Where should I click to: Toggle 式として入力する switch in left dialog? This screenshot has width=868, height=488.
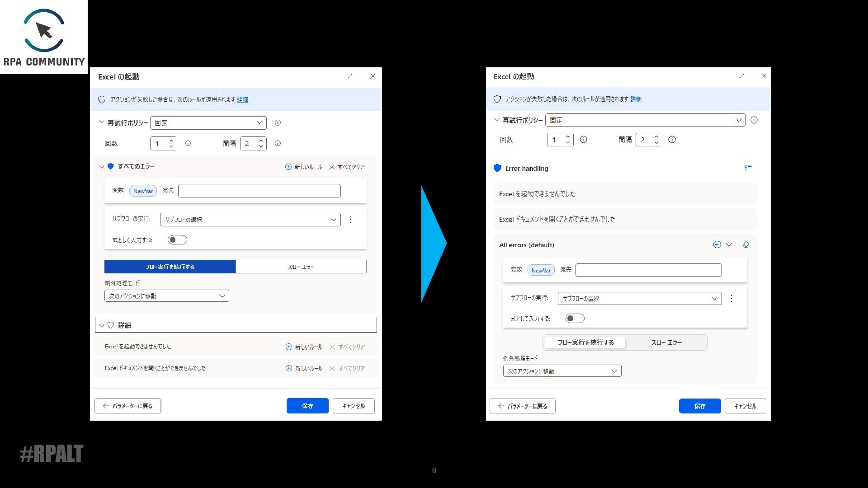pos(177,240)
